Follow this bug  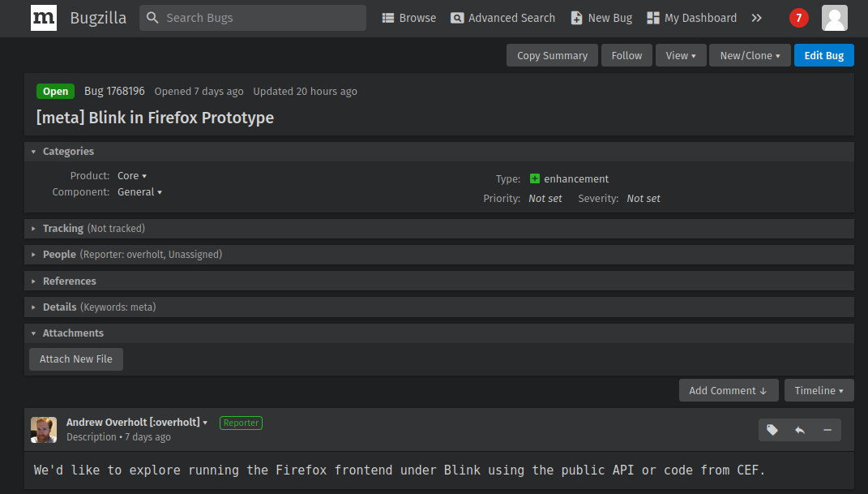(x=626, y=55)
